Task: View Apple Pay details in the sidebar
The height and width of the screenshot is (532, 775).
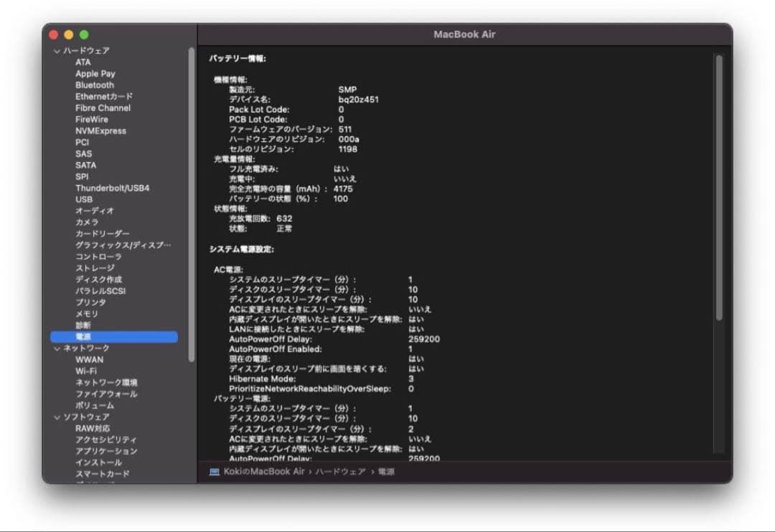Action: coord(94,73)
